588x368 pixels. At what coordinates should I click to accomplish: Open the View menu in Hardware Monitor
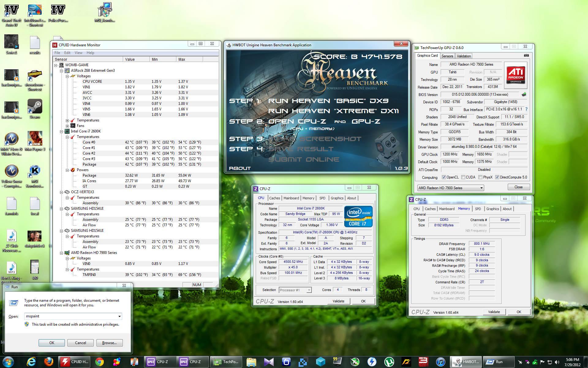point(78,53)
